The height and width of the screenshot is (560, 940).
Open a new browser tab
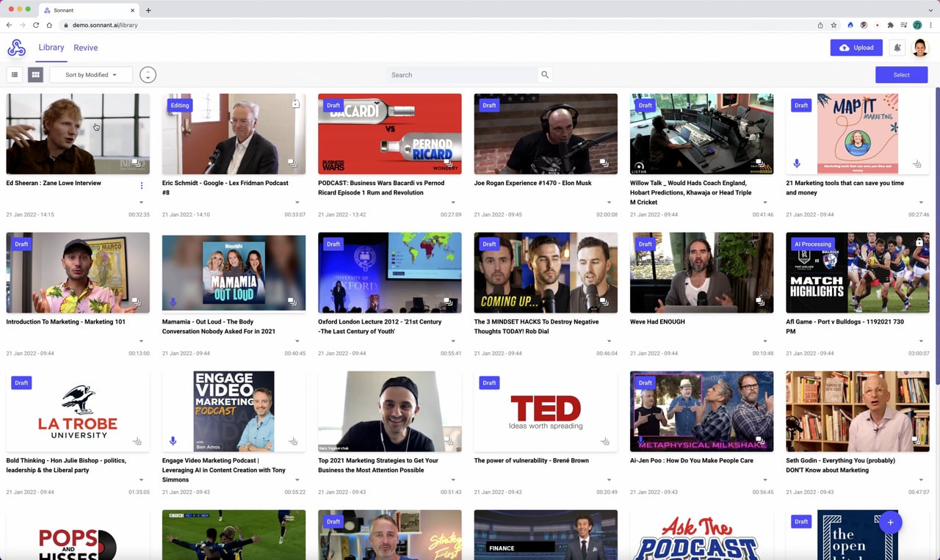(x=148, y=10)
